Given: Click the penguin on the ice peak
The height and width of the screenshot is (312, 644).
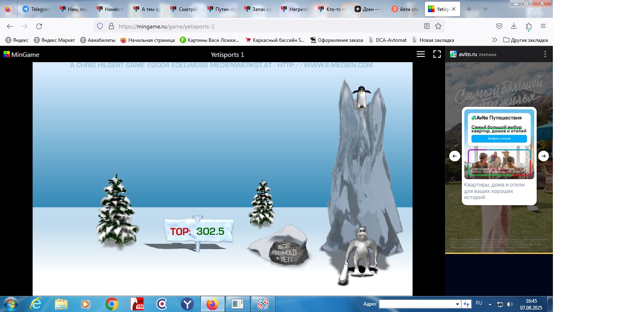Looking at the screenshot, I should [361, 97].
